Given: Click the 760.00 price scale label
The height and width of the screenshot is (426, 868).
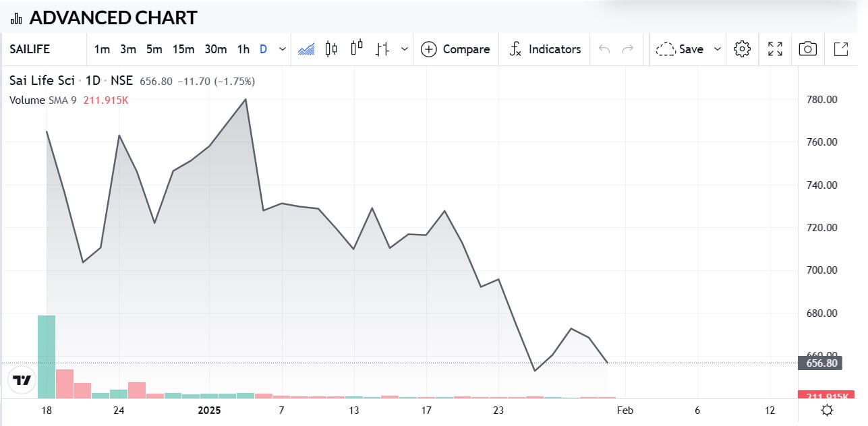Looking at the screenshot, I should click(821, 142).
